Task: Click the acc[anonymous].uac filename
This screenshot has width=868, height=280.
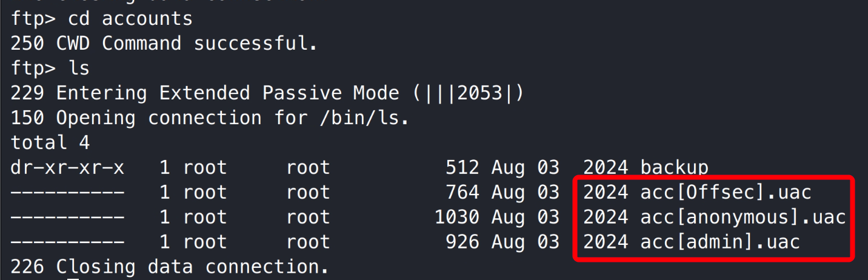Action: coord(743,217)
